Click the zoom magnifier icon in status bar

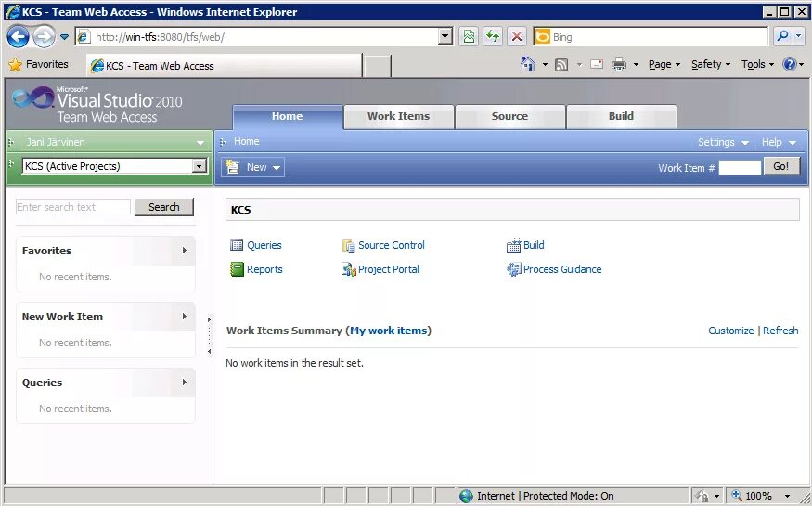pos(736,496)
